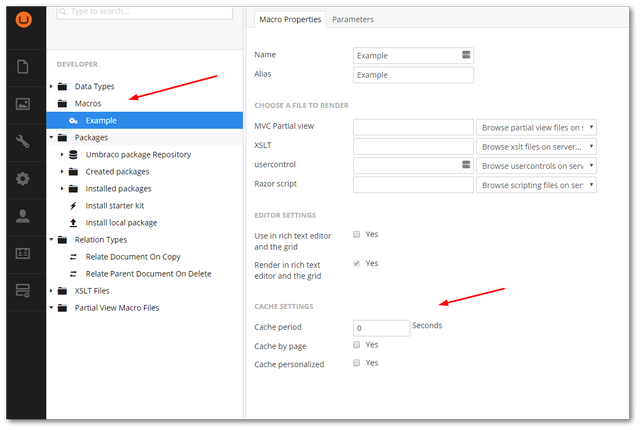Open the Users section person icon
This screenshot has height=430, width=640.
[23, 216]
